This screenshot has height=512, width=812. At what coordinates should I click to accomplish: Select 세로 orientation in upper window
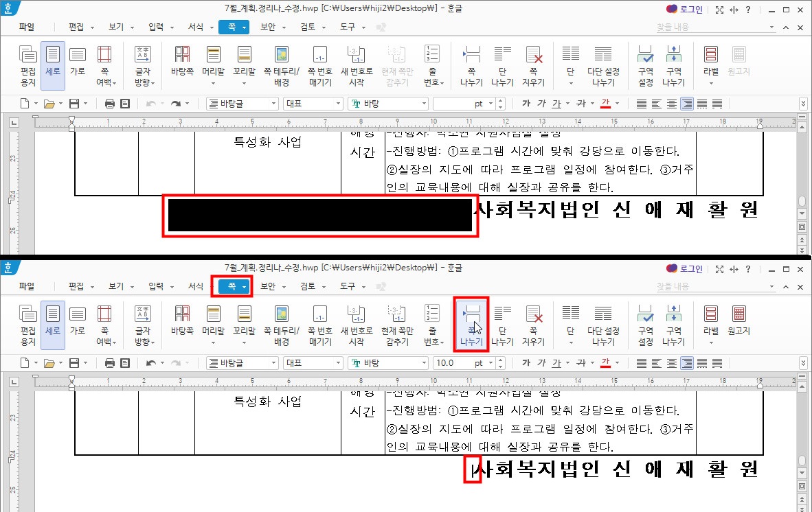tap(53, 66)
